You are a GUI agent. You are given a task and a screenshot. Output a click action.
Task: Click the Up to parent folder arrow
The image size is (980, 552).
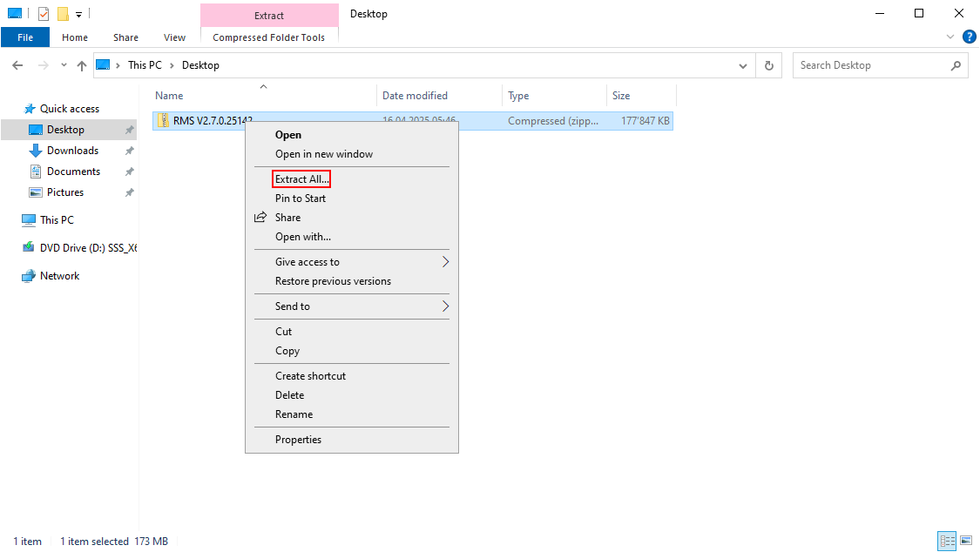pyautogui.click(x=82, y=65)
